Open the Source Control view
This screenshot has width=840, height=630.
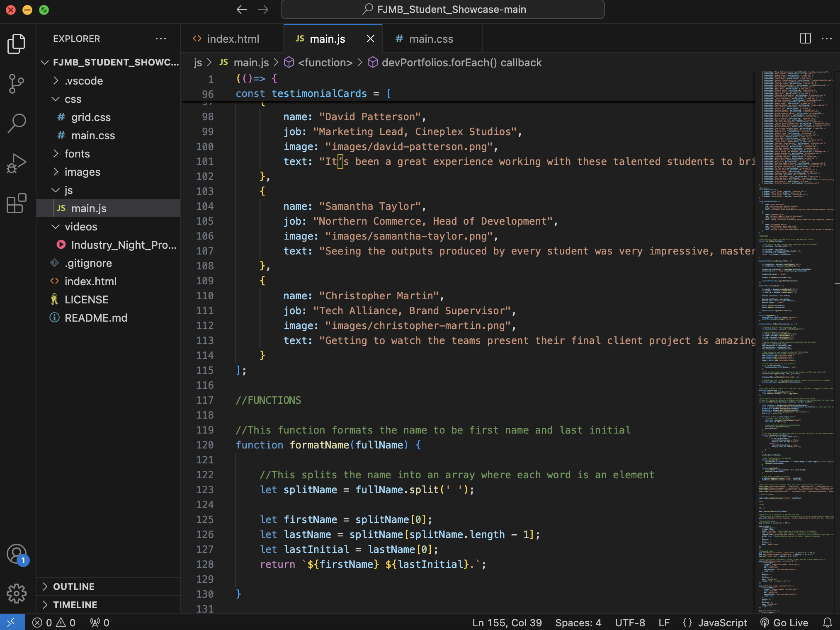[x=17, y=83]
